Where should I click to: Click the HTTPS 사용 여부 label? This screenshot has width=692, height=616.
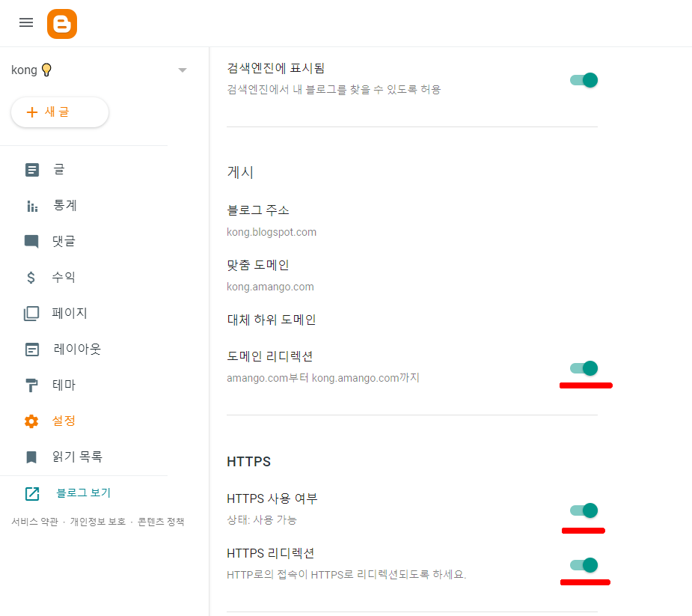(x=272, y=498)
